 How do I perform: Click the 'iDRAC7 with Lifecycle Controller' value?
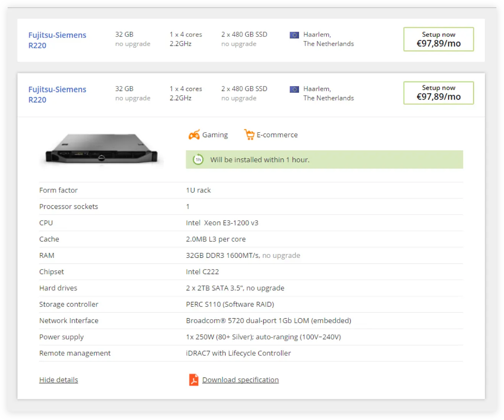pos(238,353)
